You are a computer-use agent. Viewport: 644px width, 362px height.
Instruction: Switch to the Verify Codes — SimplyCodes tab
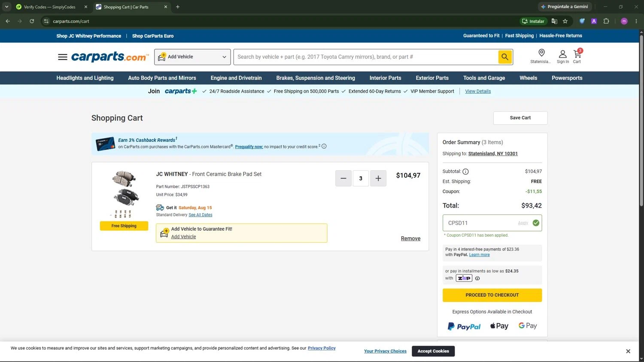tap(49, 7)
